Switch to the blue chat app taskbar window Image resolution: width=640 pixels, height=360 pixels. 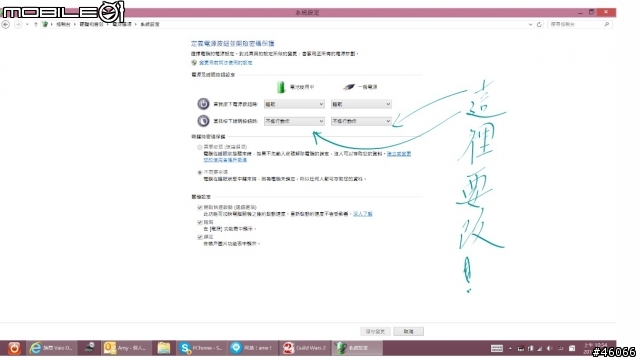[252, 348]
